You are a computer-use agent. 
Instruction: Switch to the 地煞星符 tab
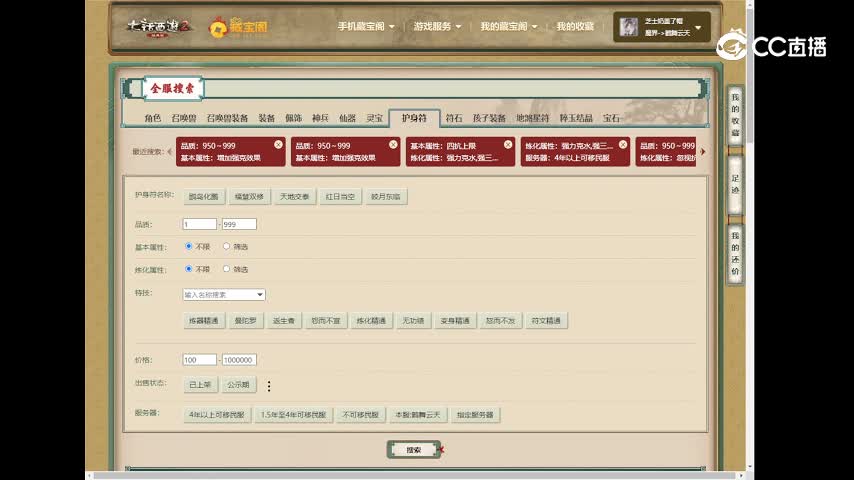(533, 118)
